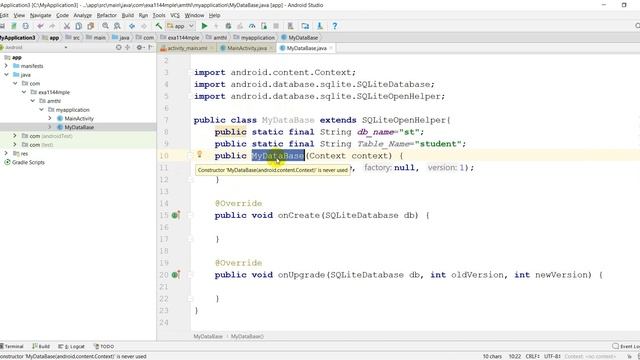
Task: Open the Code menu
Action: click(62, 16)
